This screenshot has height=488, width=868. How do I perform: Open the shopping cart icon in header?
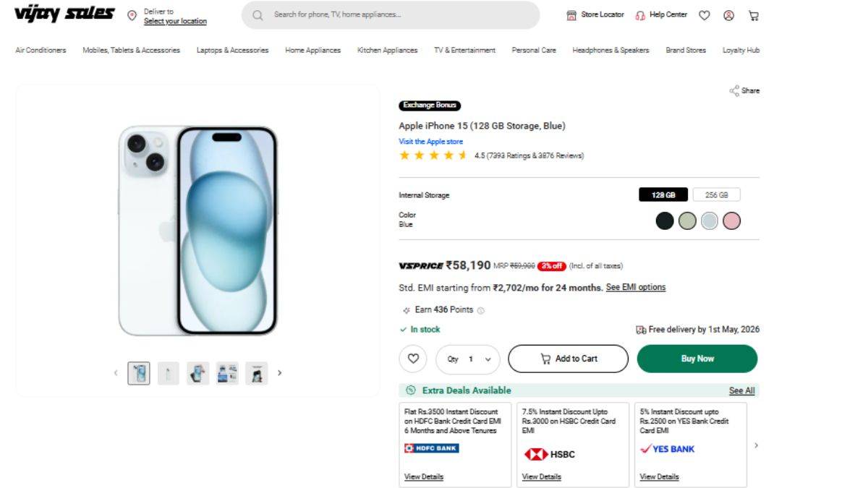[754, 15]
